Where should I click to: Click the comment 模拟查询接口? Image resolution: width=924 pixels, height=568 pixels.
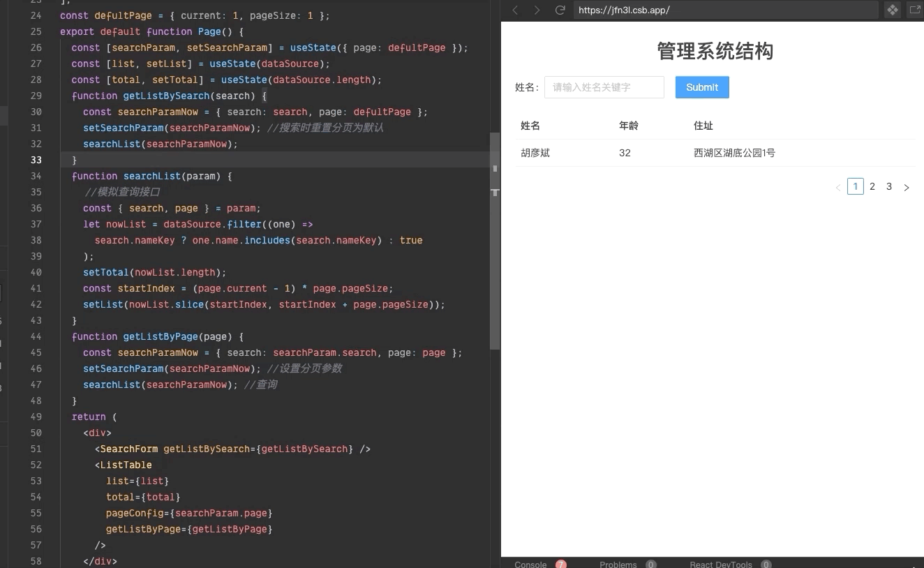123,192
